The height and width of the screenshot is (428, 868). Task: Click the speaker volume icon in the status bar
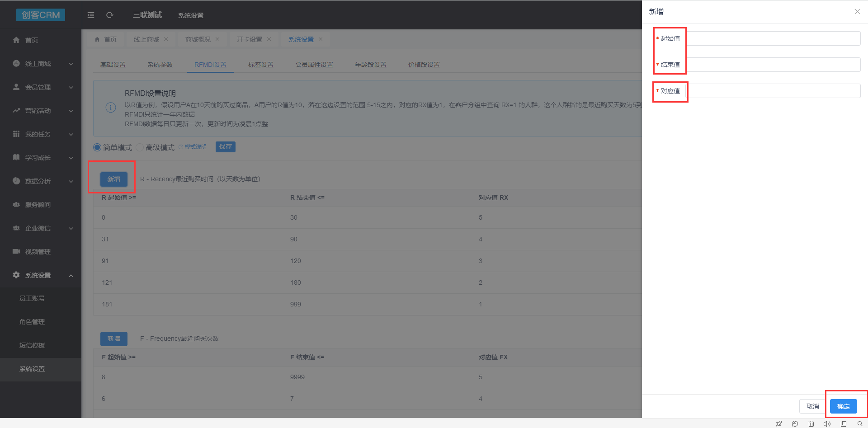click(x=827, y=423)
